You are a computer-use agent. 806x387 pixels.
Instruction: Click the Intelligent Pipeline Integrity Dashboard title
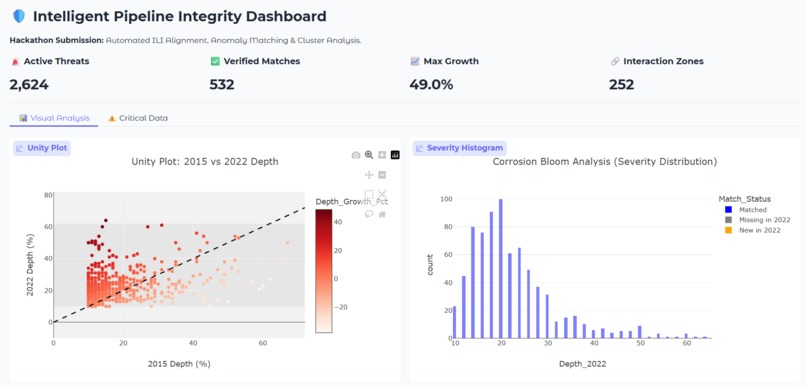(x=179, y=16)
